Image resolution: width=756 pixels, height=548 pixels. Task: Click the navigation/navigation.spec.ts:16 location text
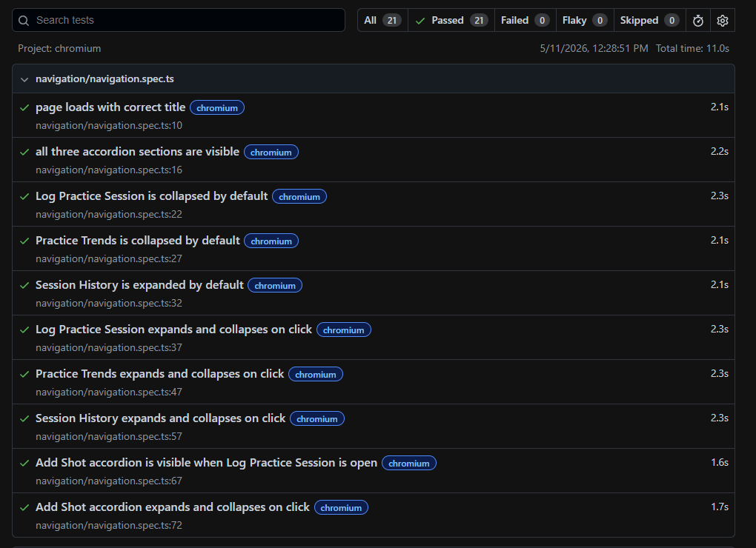click(x=109, y=170)
